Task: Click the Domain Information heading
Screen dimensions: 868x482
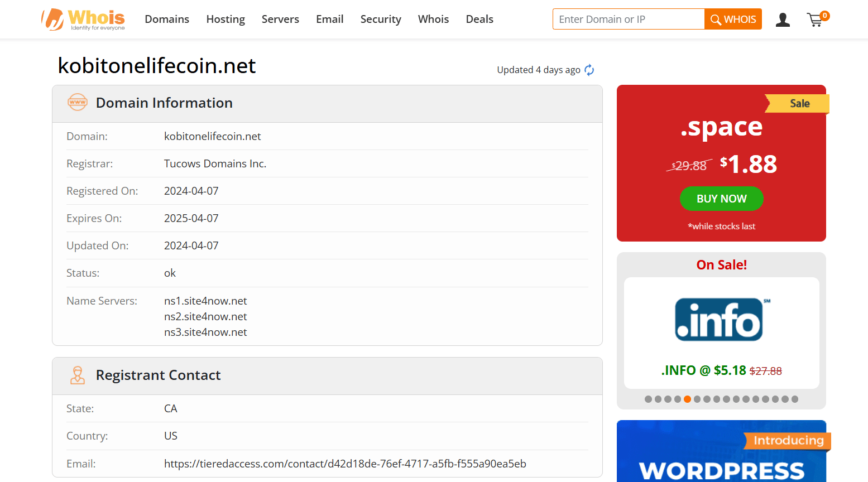Action: pos(164,103)
